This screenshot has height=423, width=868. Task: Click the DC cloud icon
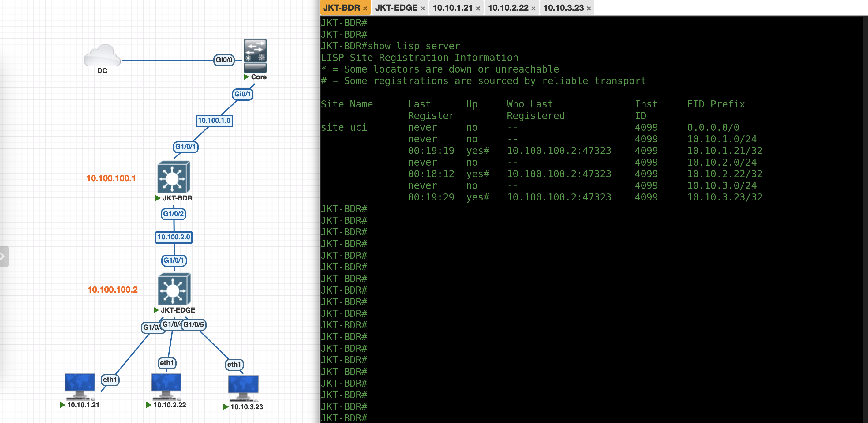pyautogui.click(x=102, y=56)
